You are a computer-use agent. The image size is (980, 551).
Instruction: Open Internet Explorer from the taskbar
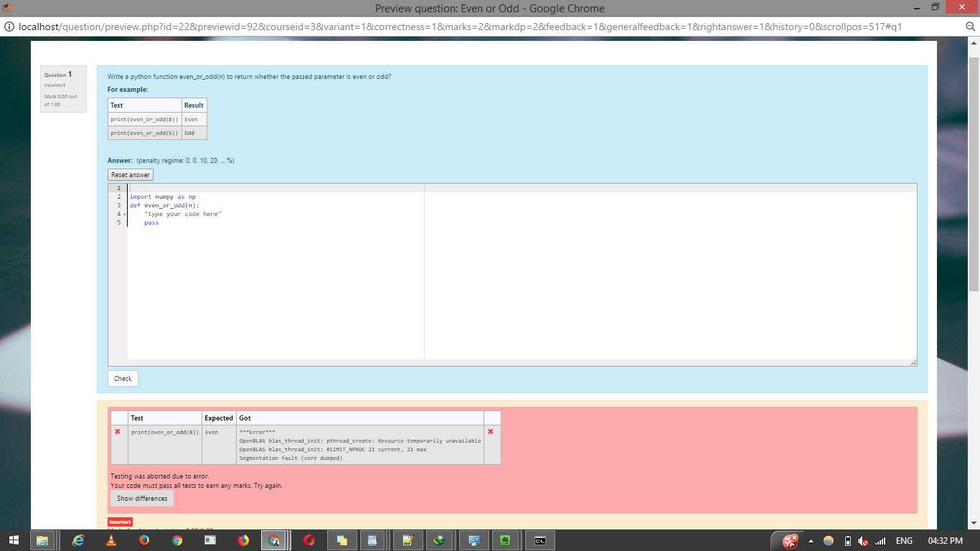[x=78, y=540]
